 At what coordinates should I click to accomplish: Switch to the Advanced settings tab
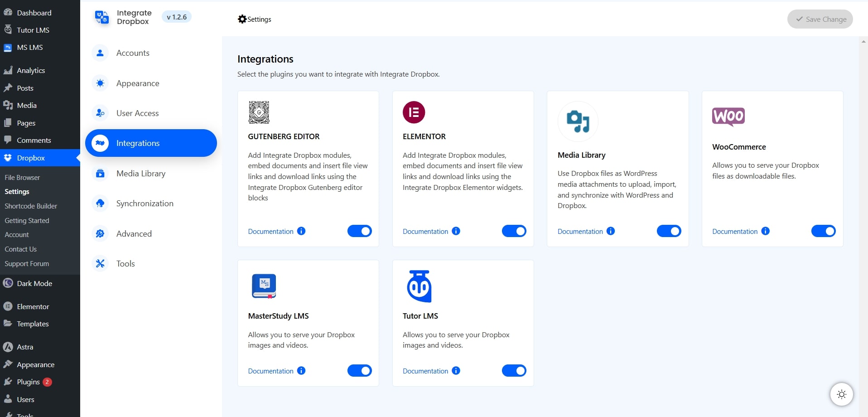(x=151, y=233)
